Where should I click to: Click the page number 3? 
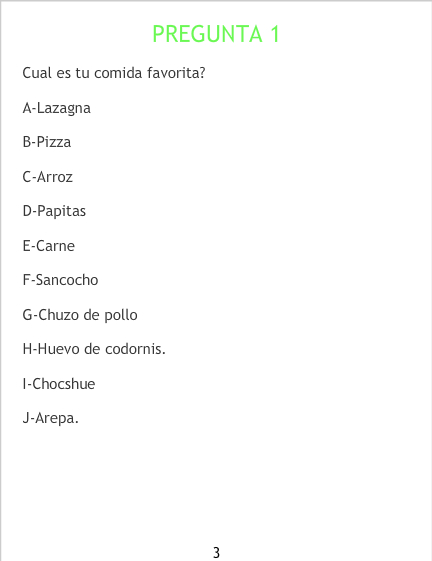(x=216, y=553)
